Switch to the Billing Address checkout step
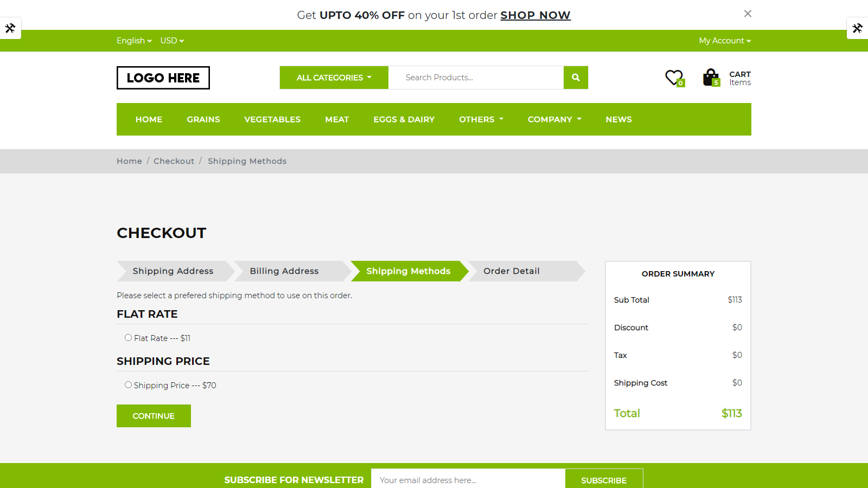The image size is (868, 488). (284, 271)
